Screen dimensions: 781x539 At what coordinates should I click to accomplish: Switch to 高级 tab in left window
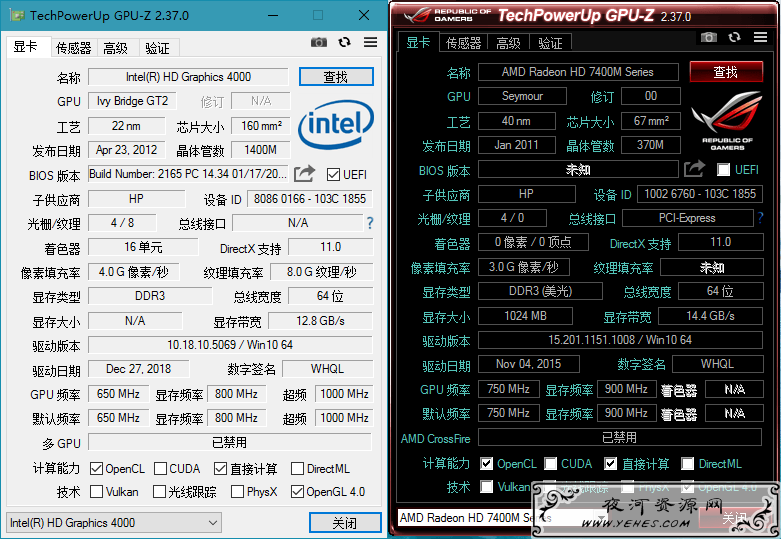[116, 48]
